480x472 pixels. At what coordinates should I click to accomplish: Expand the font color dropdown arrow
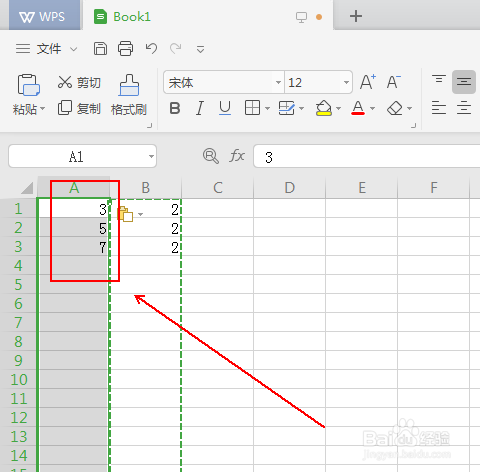(x=373, y=109)
